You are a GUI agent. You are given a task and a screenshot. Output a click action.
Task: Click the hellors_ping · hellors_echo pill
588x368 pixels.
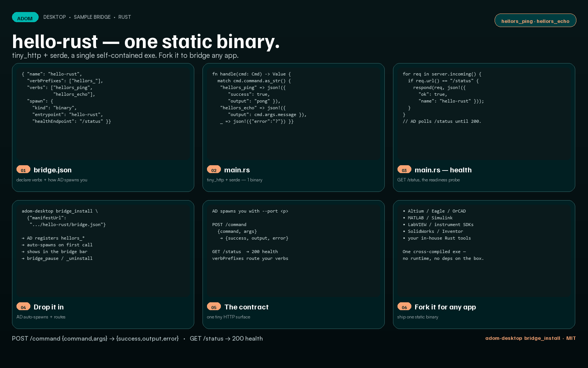point(535,21)
